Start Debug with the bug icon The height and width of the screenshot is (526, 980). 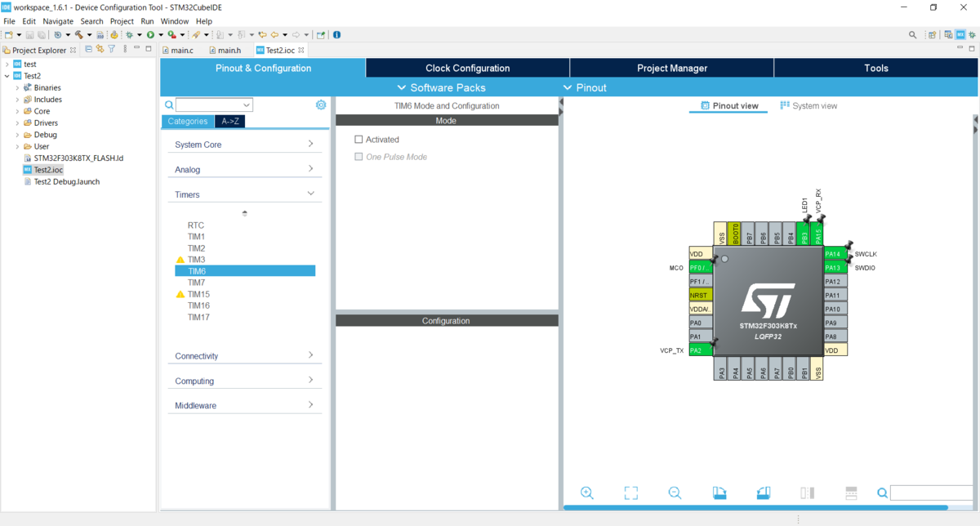click(129, 35)
